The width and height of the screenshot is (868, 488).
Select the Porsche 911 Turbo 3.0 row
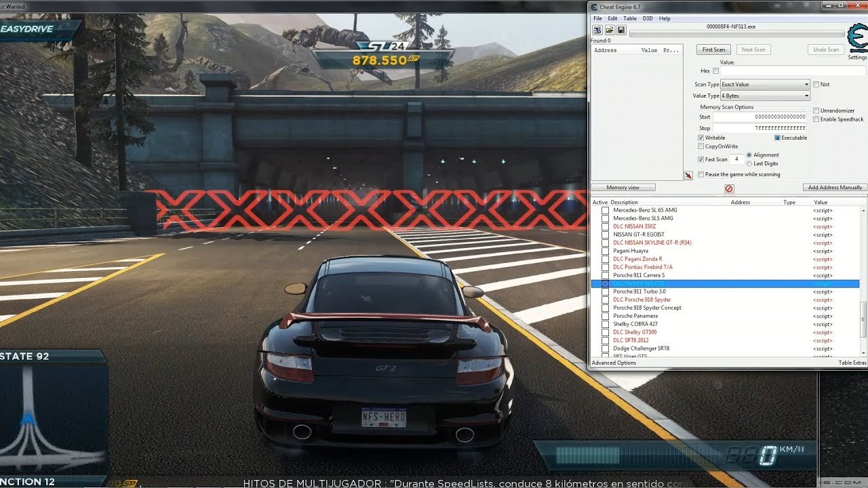(x=725, y=291)
